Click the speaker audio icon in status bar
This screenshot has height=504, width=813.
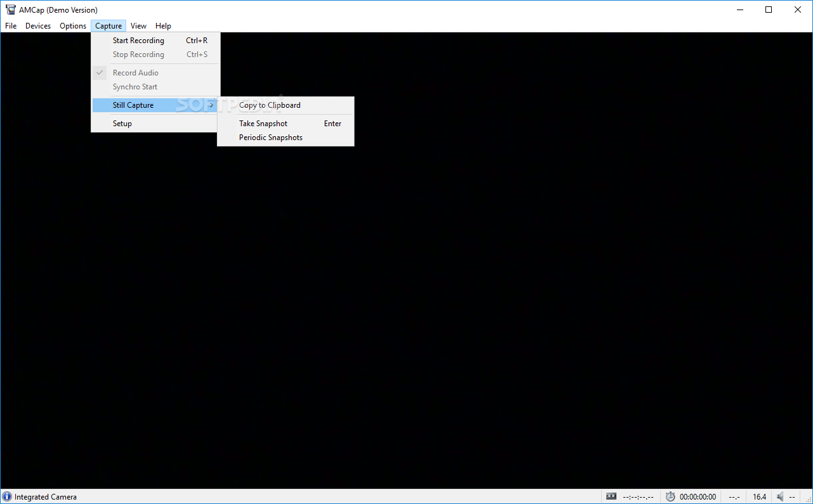click(x=780, y=496)
